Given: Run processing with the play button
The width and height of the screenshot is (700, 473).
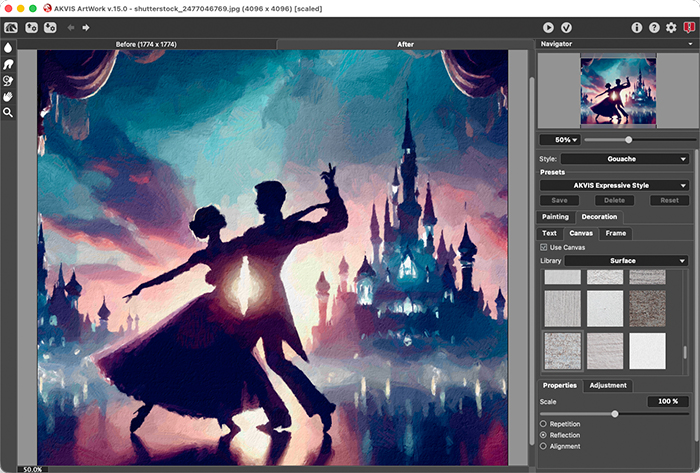Looking at the screenshot, I should 548,28.
